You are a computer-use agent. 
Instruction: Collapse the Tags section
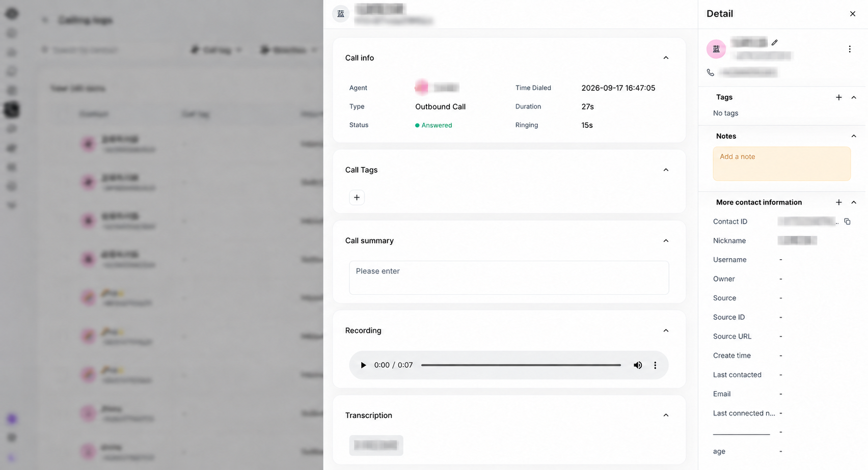[854, 97]
